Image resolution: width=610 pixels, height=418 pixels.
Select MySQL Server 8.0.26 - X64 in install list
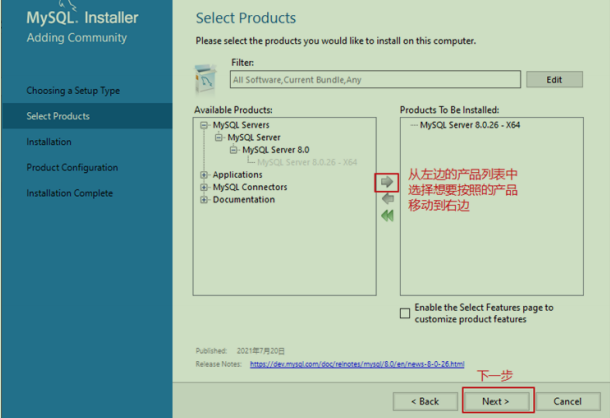(470, 125)
